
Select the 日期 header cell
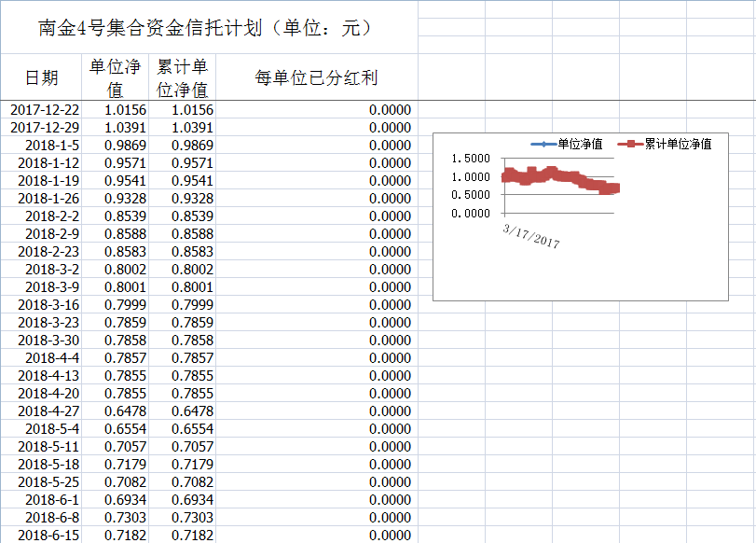41,77
